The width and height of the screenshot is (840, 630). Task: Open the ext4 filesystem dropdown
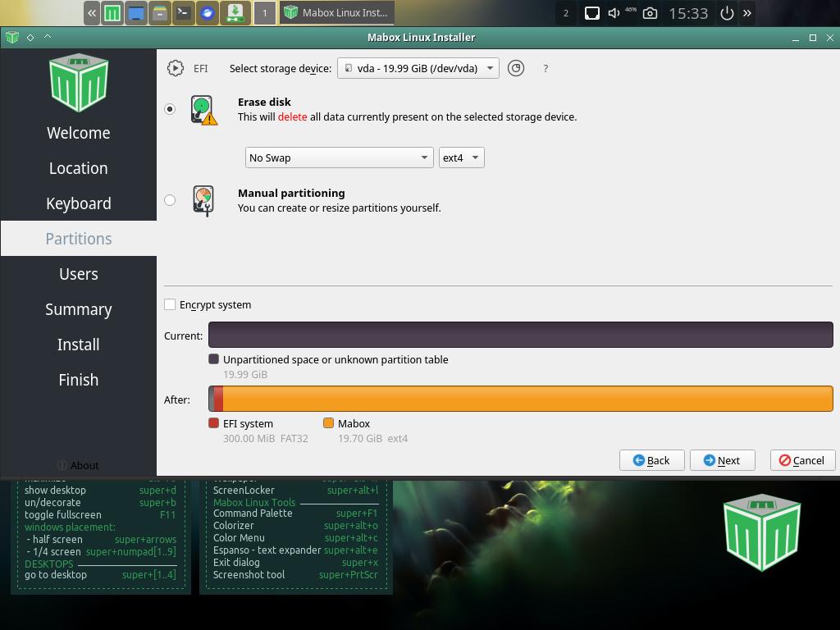[x=461, y=157]
